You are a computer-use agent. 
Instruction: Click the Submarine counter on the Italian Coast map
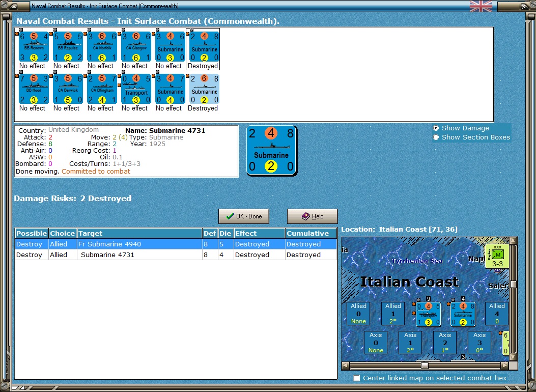point(463,314)
